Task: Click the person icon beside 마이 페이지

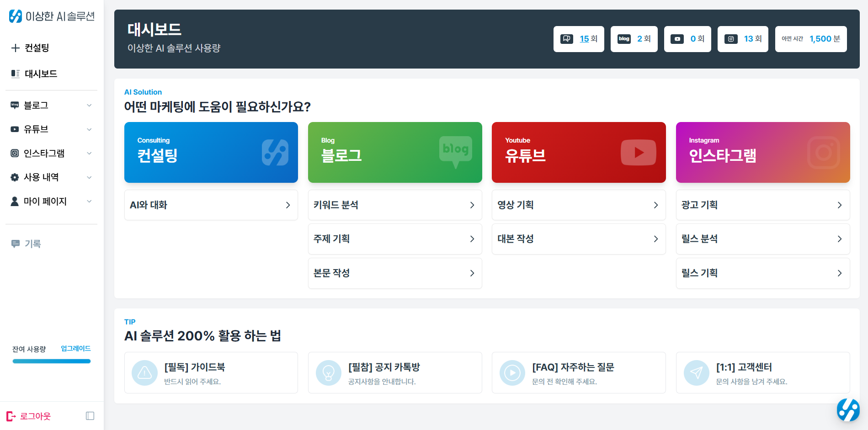Action: click(15, 201)
